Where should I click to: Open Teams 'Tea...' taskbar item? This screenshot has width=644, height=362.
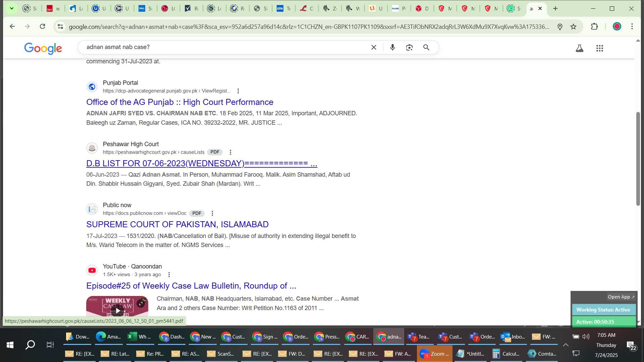(419, 337)
